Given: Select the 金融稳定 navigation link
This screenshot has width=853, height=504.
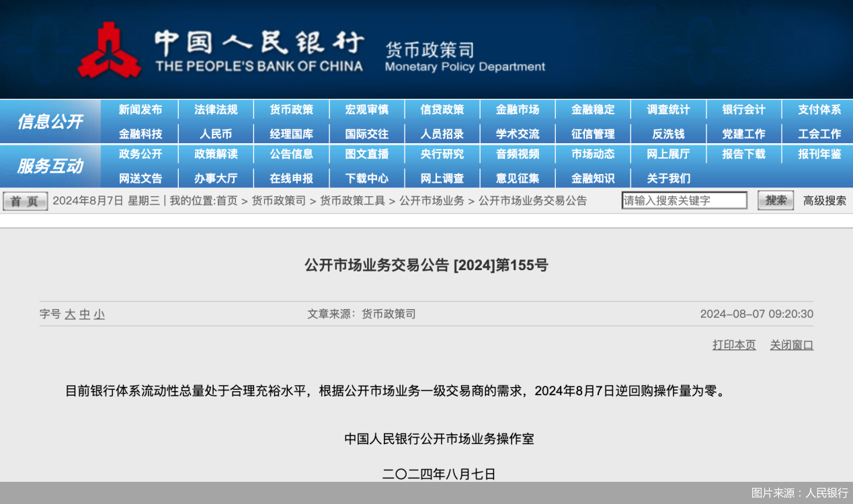Looking at the screenshot, I should [593, 110].
